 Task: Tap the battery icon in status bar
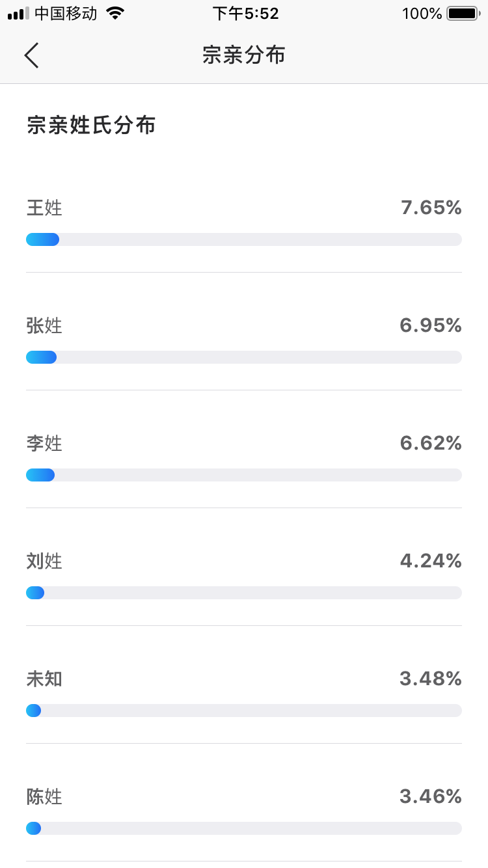[x=463, y=14]
